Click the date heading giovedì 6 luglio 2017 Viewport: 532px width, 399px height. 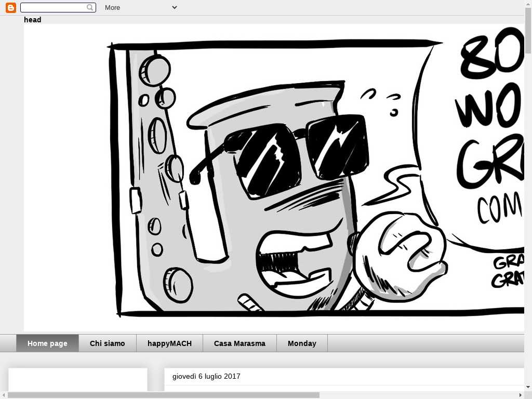[206, 376]
